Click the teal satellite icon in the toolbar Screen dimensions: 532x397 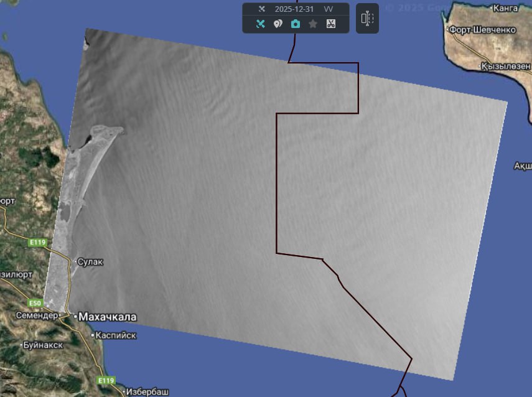pyautogui.click(x=261, y=24)
